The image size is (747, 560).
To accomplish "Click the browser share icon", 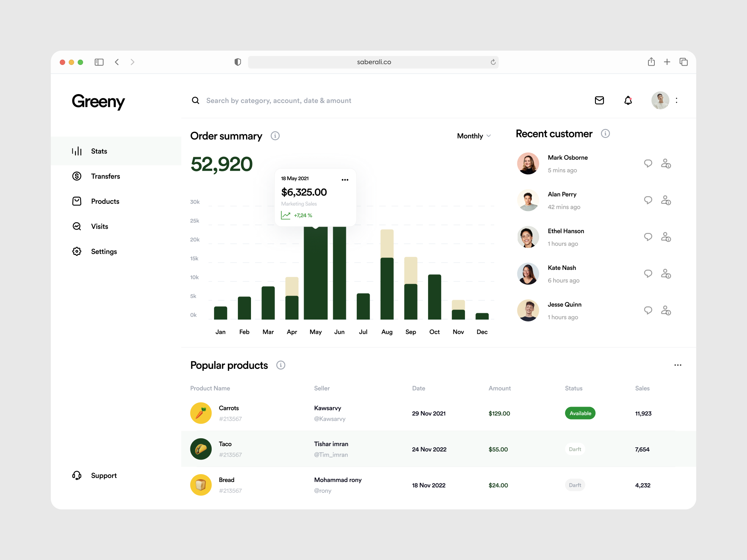I will tap(651, 62).
